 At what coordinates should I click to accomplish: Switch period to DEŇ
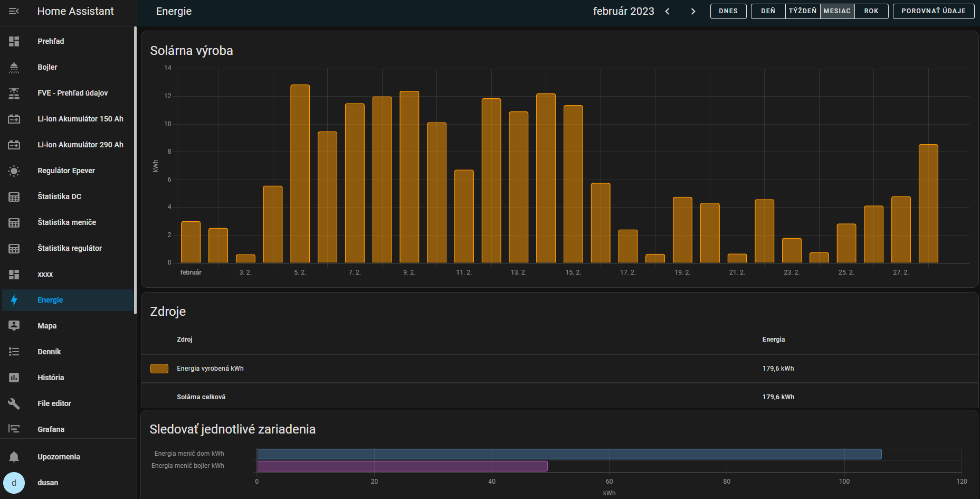click(768, 11)
